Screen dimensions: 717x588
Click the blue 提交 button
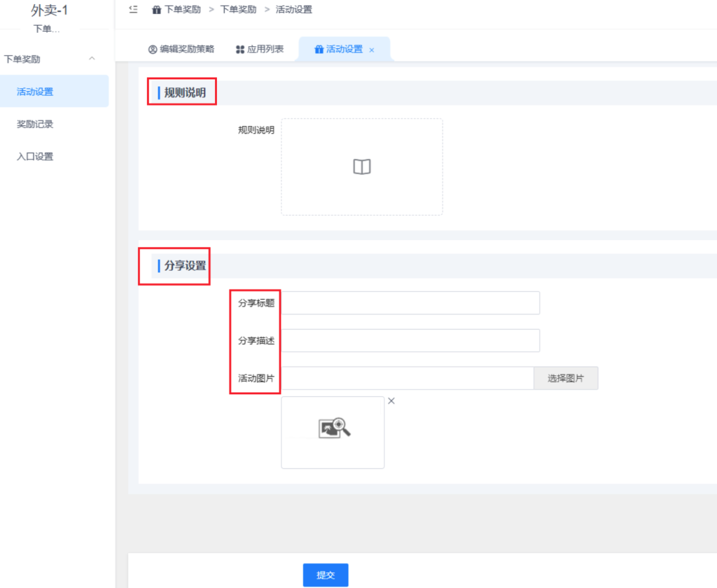[x=325, y=575]
